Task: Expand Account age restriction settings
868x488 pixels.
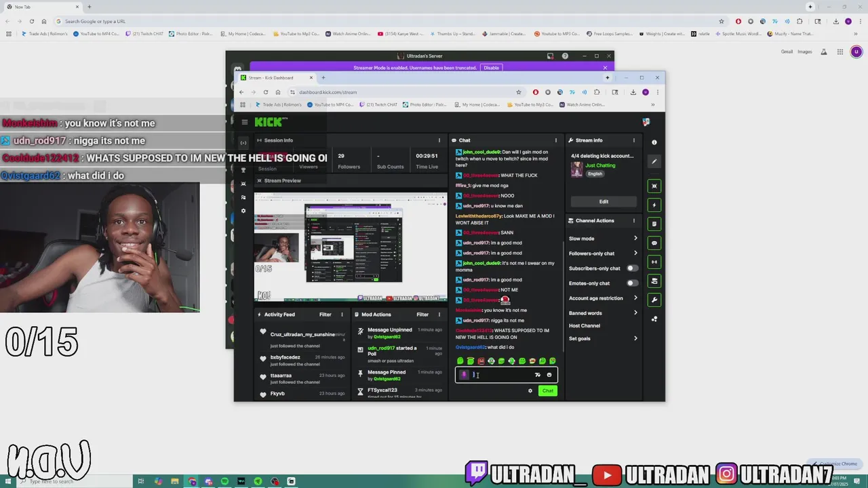Action: 603,298
